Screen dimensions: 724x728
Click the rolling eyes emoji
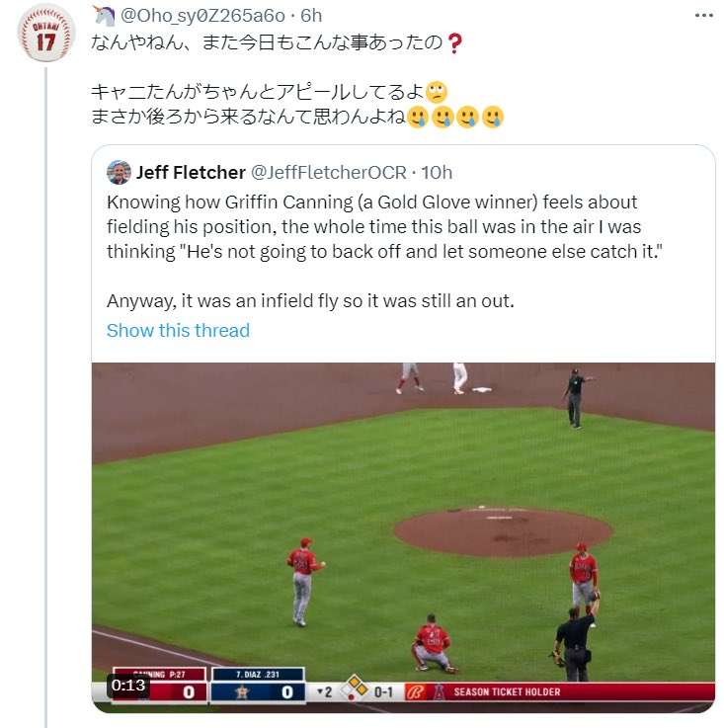[436, 92]
